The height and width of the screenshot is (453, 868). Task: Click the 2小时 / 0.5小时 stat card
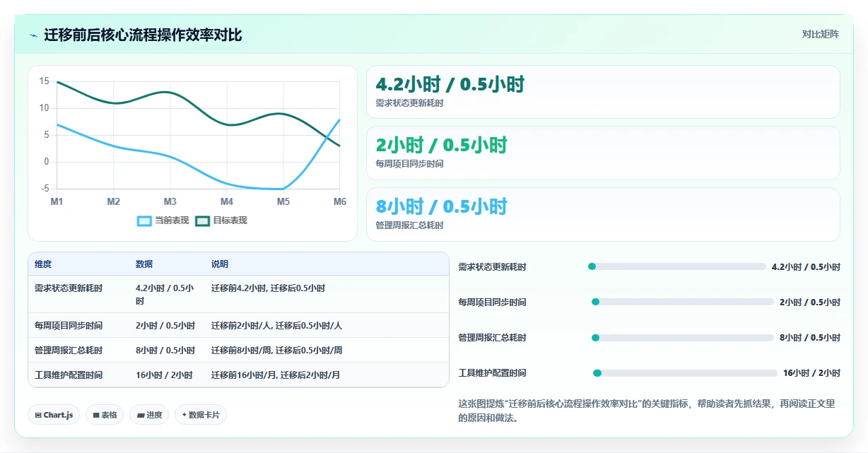pyautogui.click(x=603, y=153)
